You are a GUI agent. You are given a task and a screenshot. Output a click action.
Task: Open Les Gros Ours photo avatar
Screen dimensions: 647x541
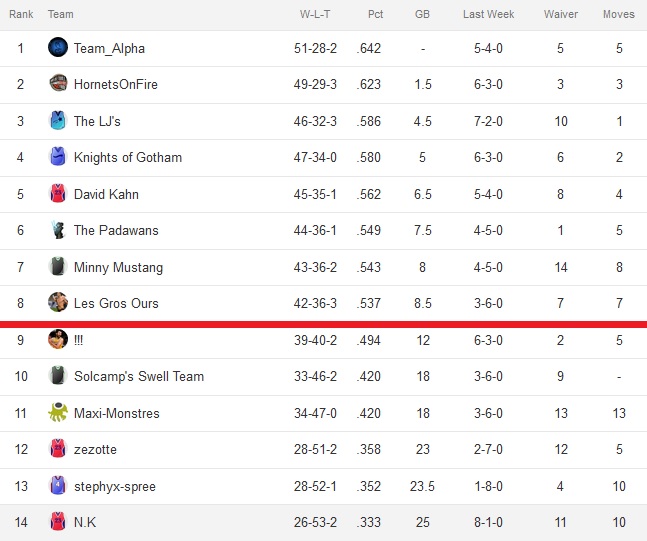[x=58, y=302]
